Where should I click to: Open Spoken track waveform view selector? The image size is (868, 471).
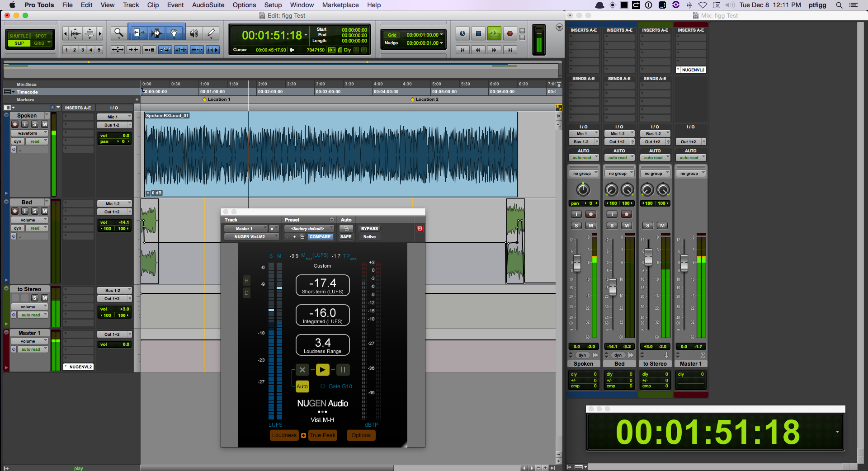(x=30, y=133)
